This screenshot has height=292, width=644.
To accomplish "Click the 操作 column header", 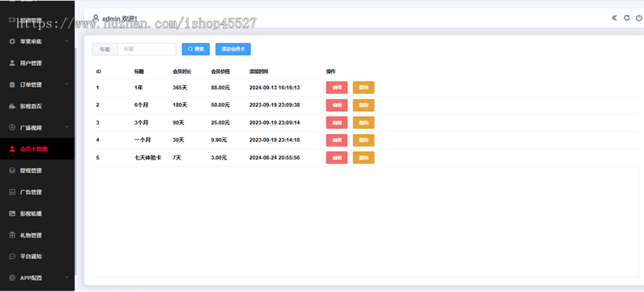I will pos(331,71).
